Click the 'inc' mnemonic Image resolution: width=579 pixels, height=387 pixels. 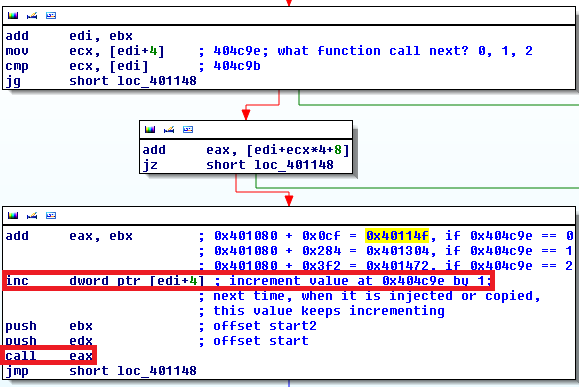tap(17, 281)
